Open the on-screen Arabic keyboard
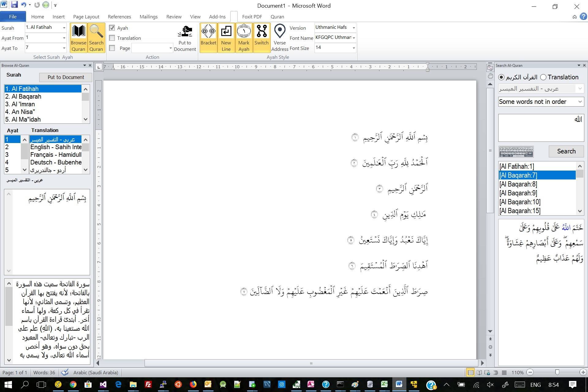 516,152
